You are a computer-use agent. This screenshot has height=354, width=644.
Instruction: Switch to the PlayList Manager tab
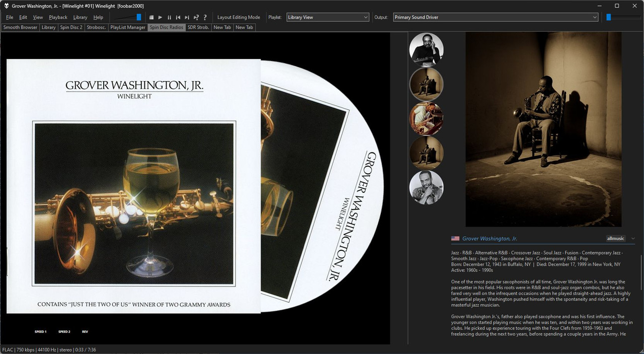tap(128, 27)
